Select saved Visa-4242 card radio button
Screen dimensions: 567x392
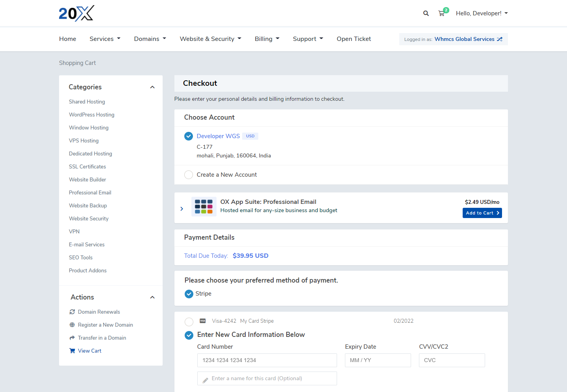tap(189, 322)
